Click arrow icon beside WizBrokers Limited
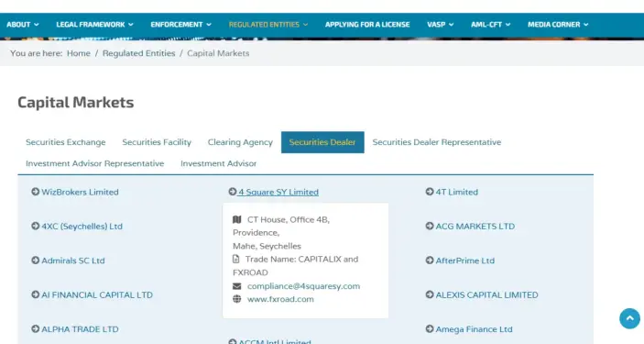Viewport: 644px width, 344px height. pos(36,192)
